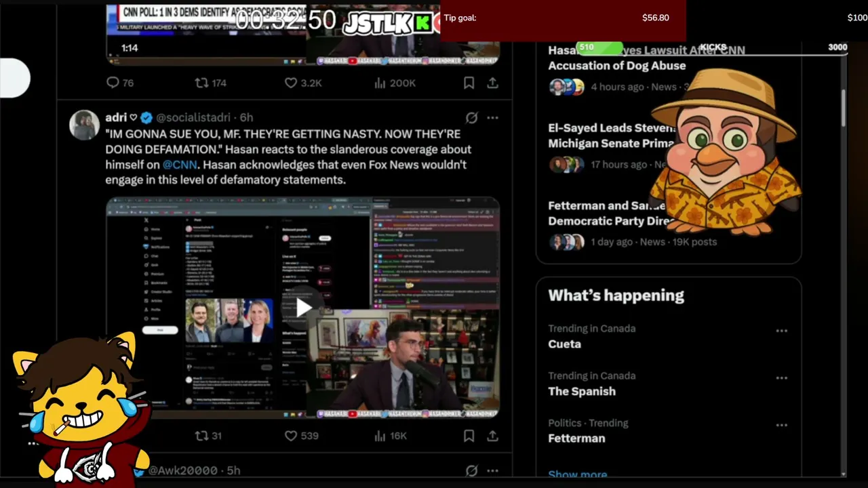The image size is (868, 488).
Task: Open more options on the @Awk20000 tweet
Action: click(x=492, y=470)
